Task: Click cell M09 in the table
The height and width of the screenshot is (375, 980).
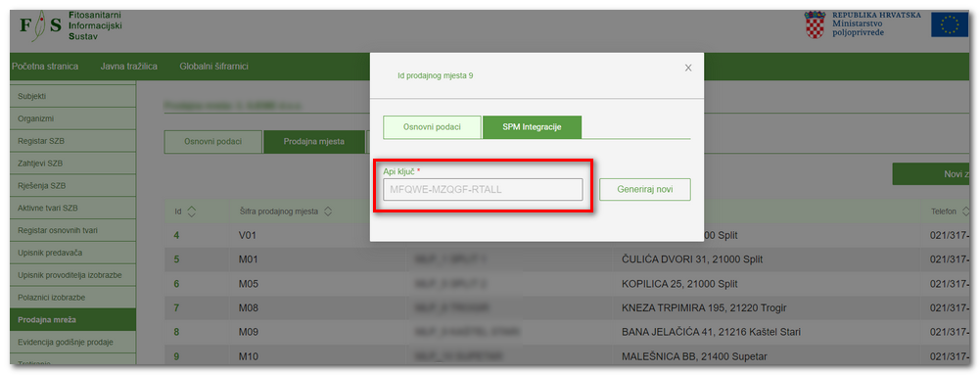Action: (248, 332)
